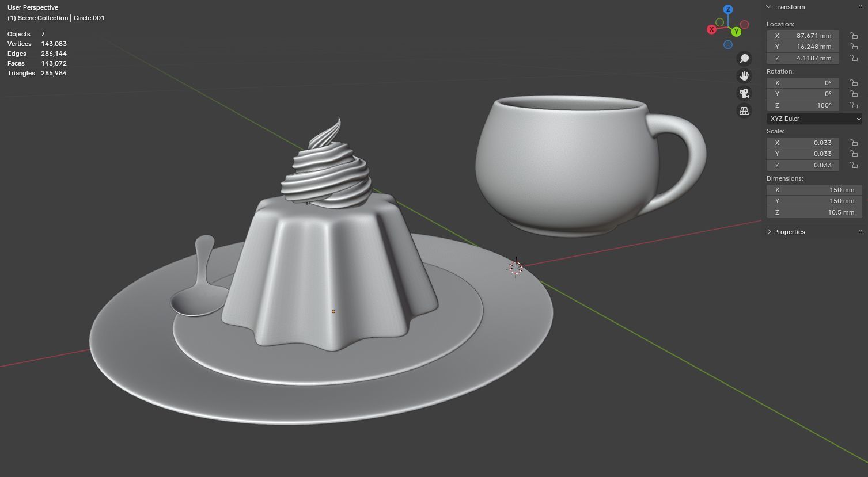Activate the pan hand viewport icon

click(744, 76)
